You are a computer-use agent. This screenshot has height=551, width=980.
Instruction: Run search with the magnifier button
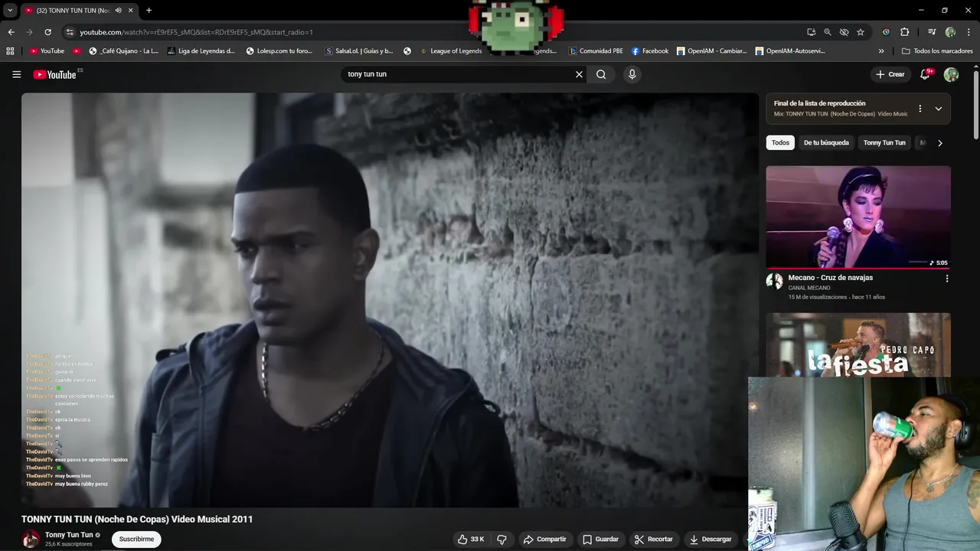601,74
